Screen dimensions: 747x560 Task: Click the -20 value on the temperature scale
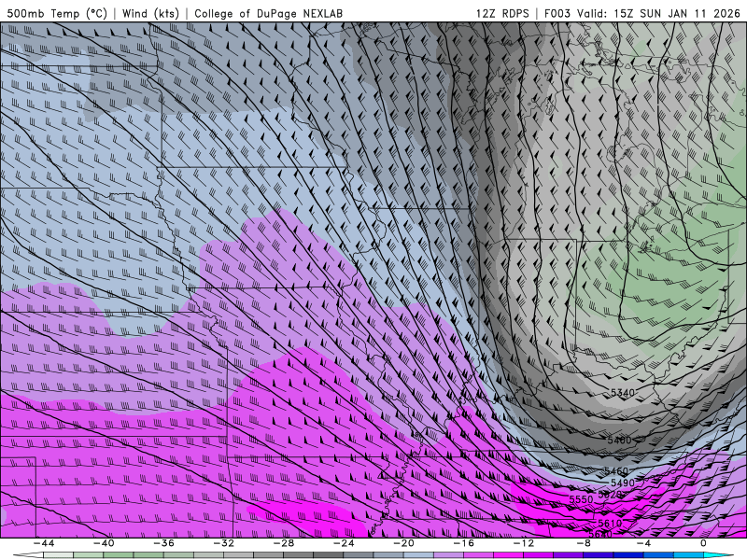pos(403,543)
